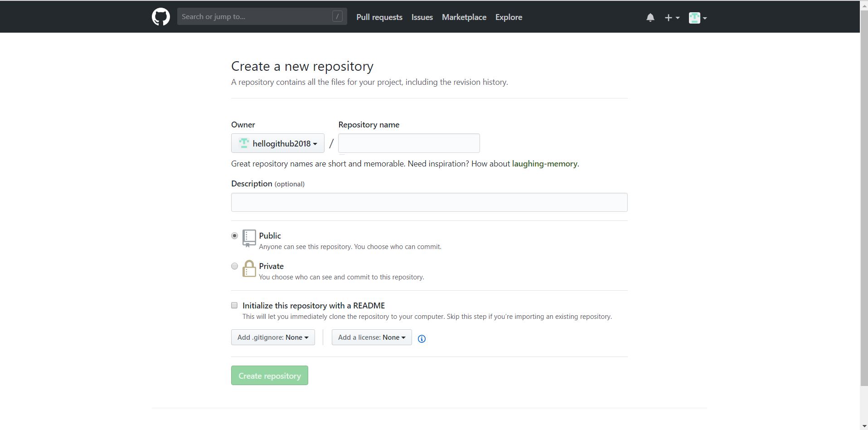Click the slash shortcut icon in search

[x=337, y=16]
